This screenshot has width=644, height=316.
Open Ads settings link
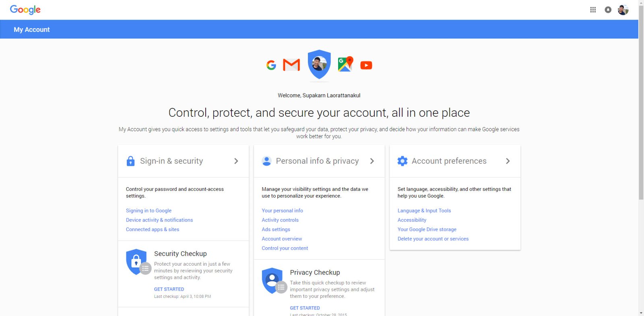[x=276, y=229]
